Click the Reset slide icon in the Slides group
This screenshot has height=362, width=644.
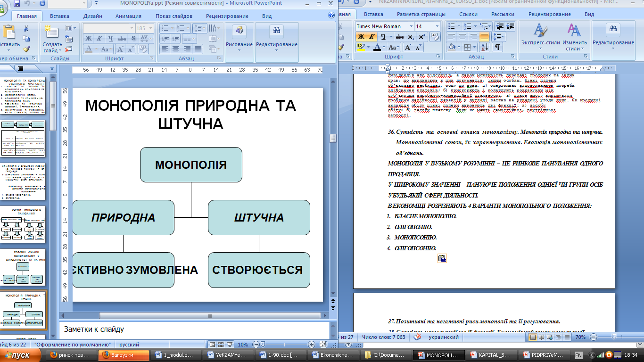coord(69,39)
